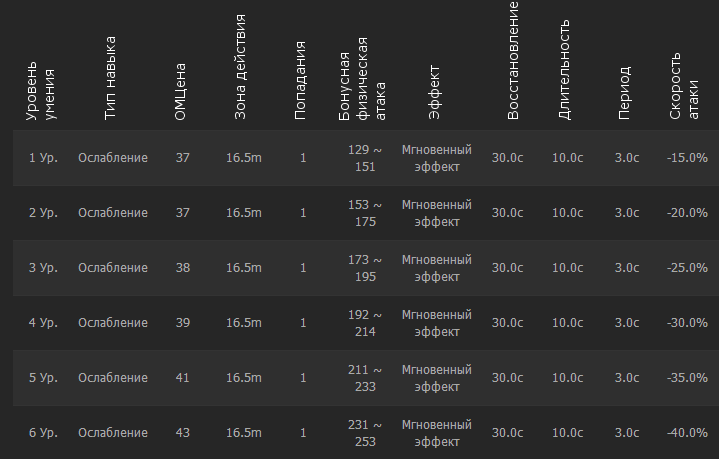Select the '6 Ур.' level cell
This screenshot has width=719, height=459.
(43, 433)
